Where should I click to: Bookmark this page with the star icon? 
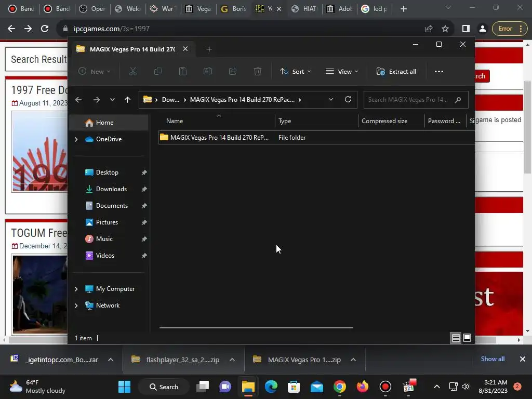[x=445, y=29]
